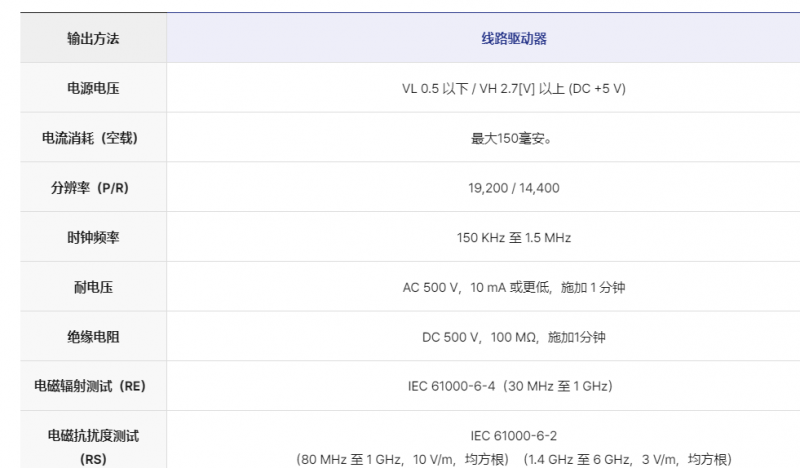Select the 19,200 / 14,400 resolution value
800x468 pixels.
pos(513,188)
